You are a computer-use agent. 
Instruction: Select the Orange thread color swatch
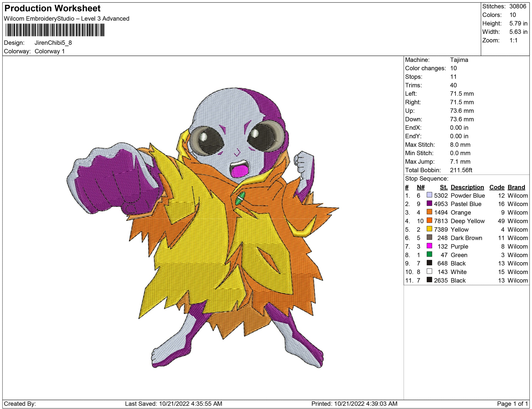(x=429, y=212)
